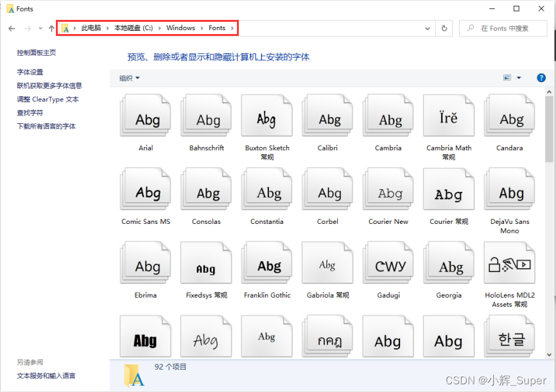Viewport: 556px width, 392px height.
Task: Select the Corbel font icon
Action: coord(327,189)
